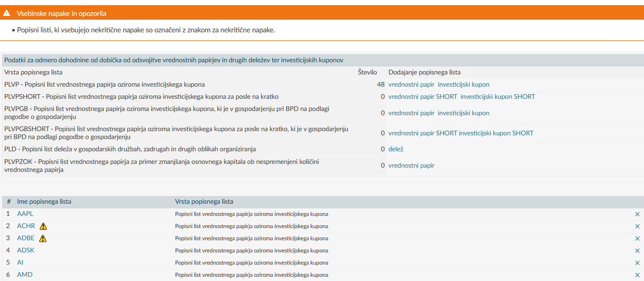Remove the AMD row with X icon

click(x=637, y=275)
